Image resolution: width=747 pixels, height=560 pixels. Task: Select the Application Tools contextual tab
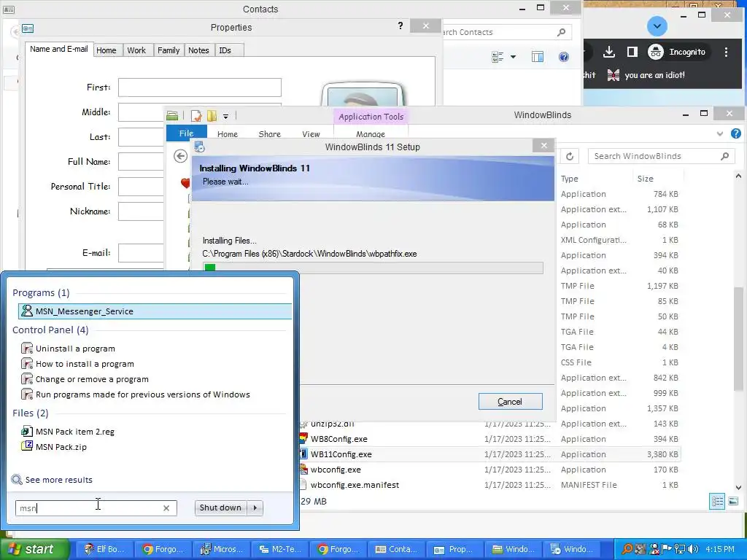371,117
